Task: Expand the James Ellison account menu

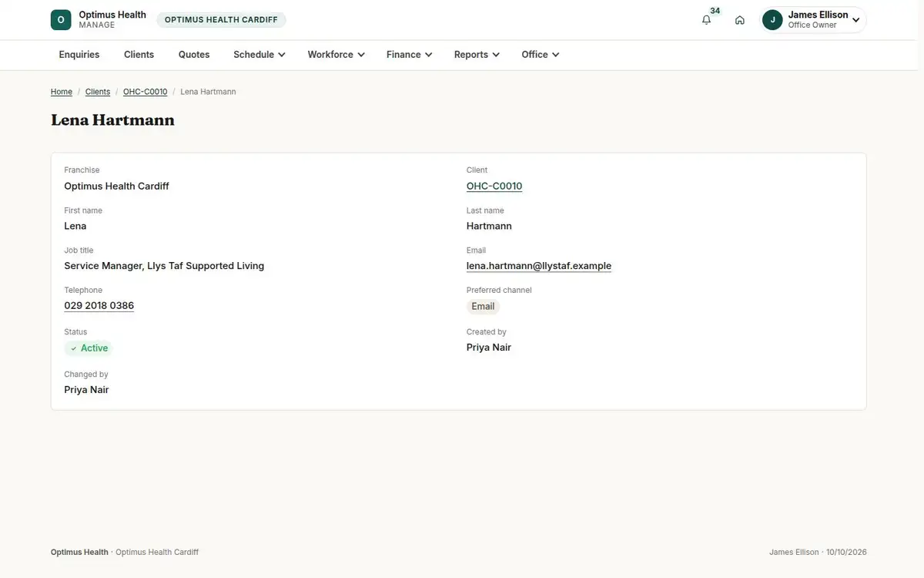Action: [814, 20]
